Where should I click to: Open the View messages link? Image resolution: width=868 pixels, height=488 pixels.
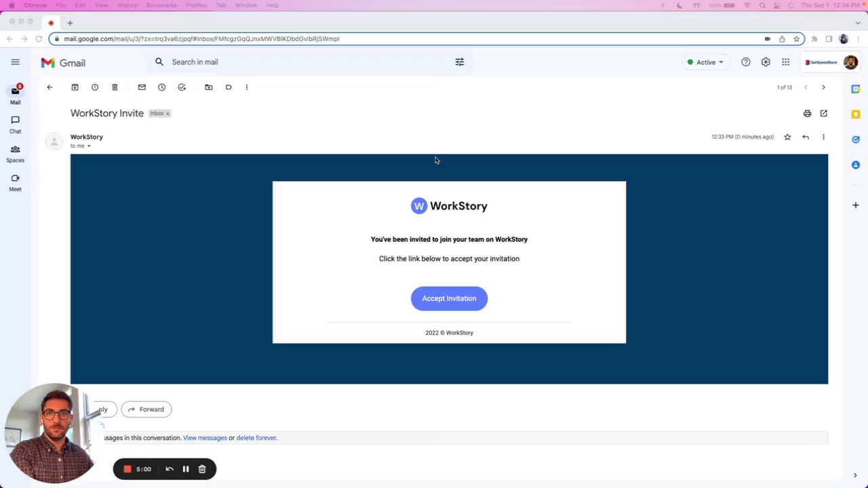tap(205, 438)
